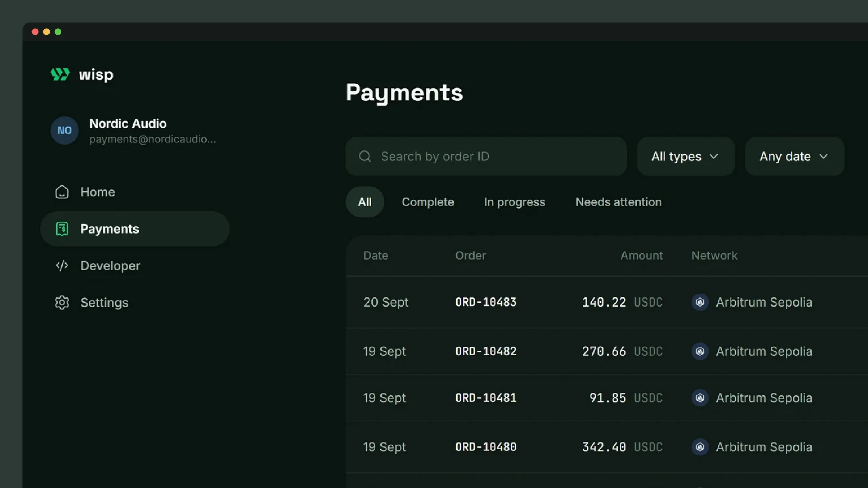Open the Any date dropdown
Screen dimensions: 868x488
coord(795,157)
